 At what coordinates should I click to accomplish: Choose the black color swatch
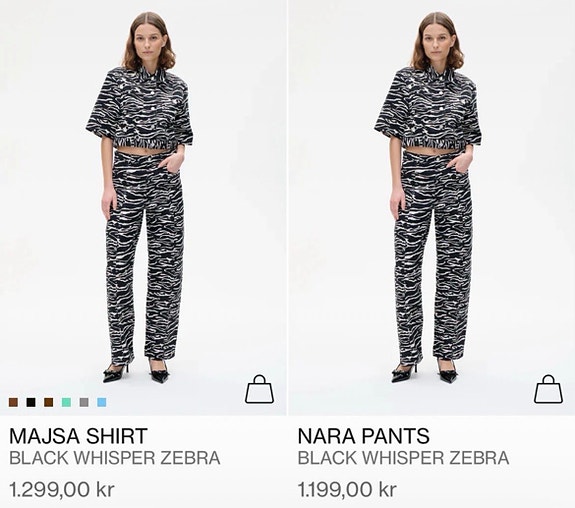[31, 402]
